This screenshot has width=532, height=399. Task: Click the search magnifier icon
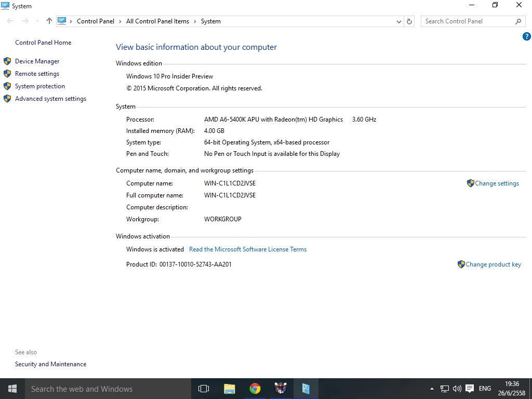518,21
